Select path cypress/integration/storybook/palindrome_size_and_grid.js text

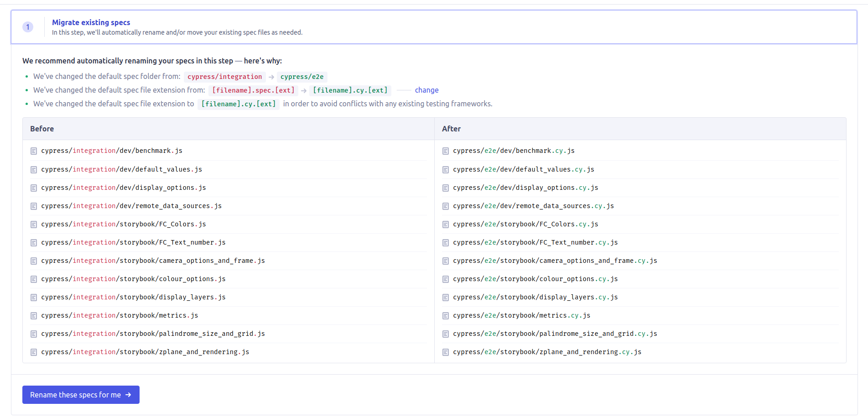(153, 334)
